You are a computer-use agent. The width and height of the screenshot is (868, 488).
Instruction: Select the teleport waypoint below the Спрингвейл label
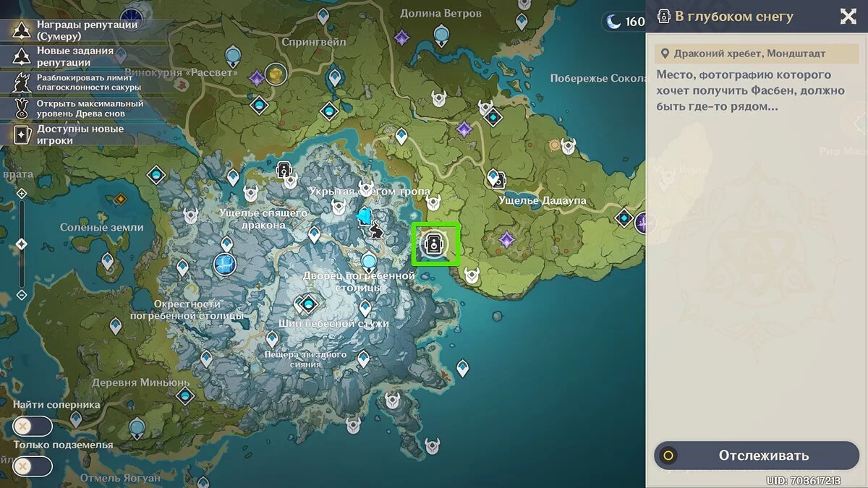334,77
